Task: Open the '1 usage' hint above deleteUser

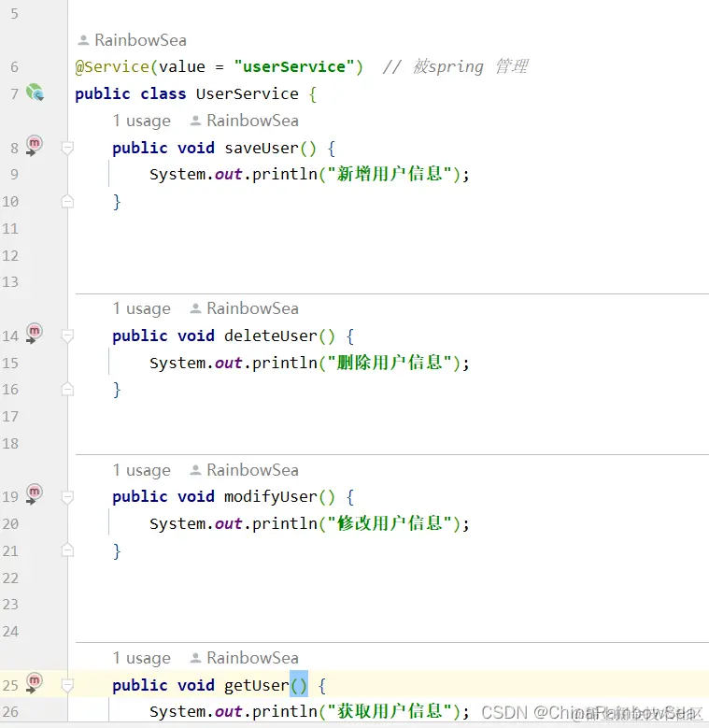Action: [x=142, y=308]
